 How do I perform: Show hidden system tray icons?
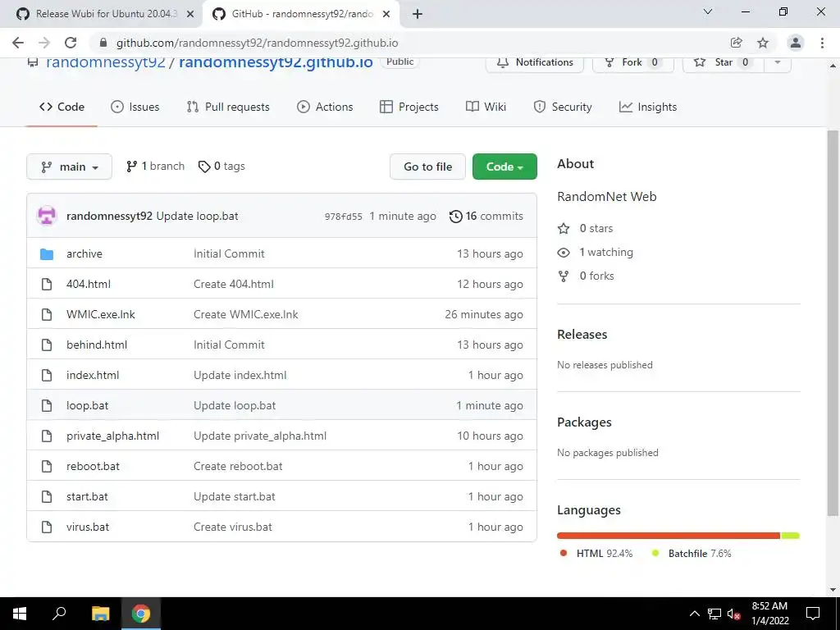point(694,614)
